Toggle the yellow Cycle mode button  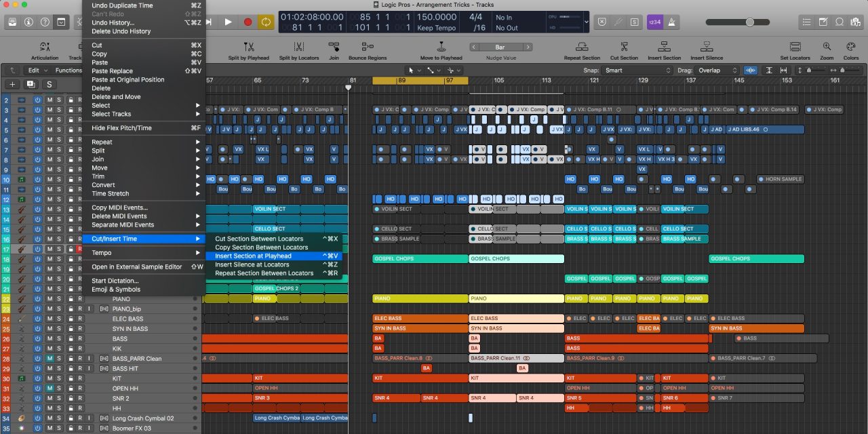pyautogui.click(x=267, y=22)
